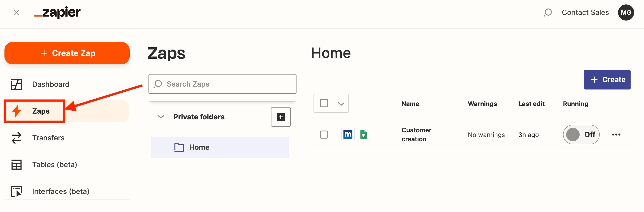Close the sidebar with the X icon
This screenshot has width=644, height=212.
coord(17,12)
